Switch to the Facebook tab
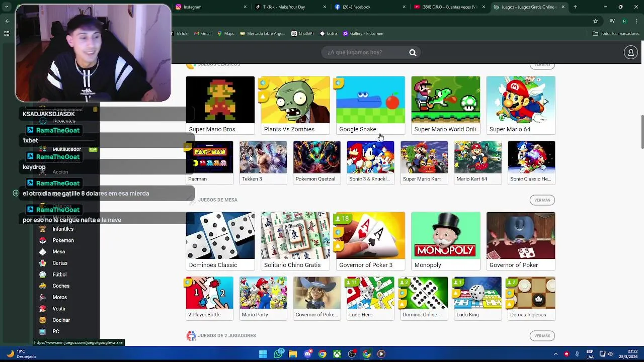This screenshot has width=644, height=362. [x=370, y=7]
